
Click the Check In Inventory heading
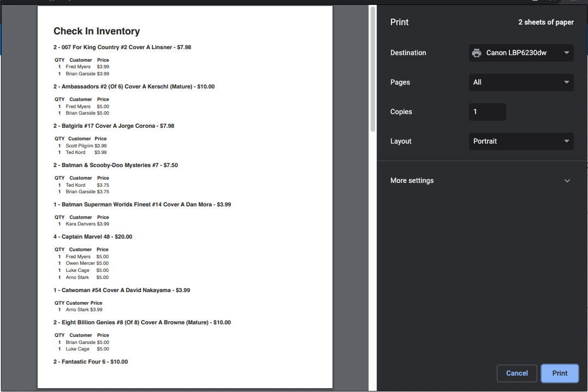[97, 31]
